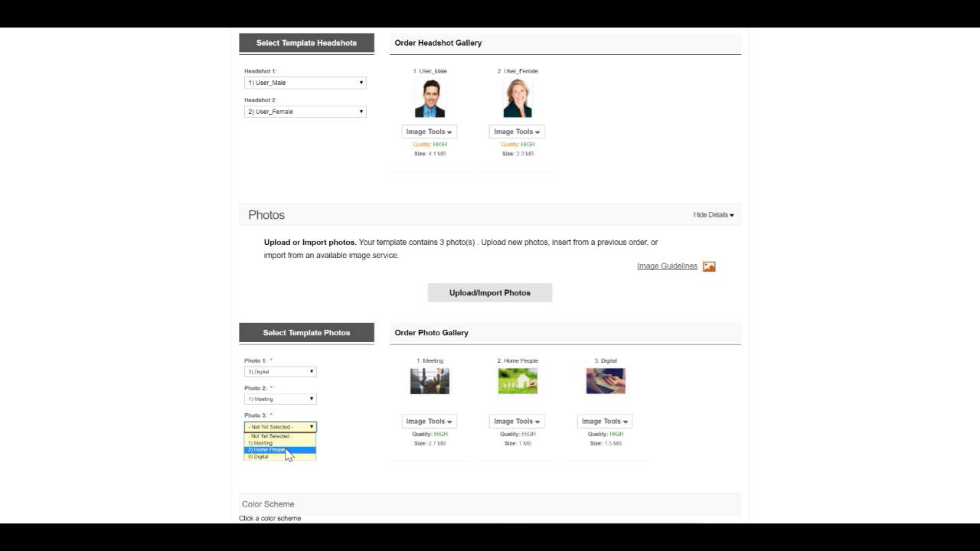
Task: Open the Image Guidelines link
Action: coord(667,266)
